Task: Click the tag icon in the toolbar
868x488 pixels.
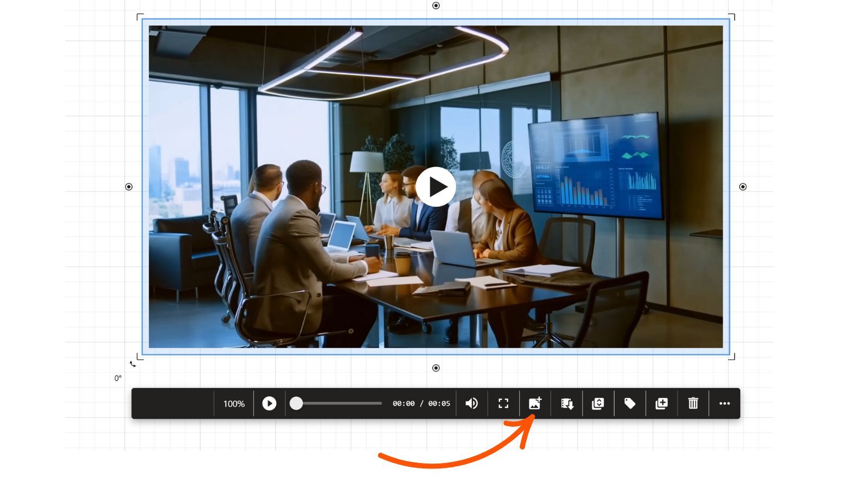Action: point(630,403)
